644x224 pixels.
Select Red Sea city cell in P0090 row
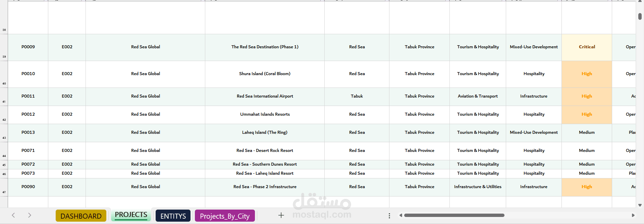[357, 187]
